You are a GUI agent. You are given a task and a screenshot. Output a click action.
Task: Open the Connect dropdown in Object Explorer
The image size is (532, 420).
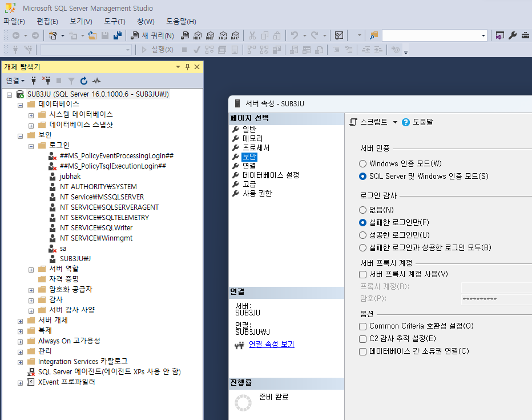(15, 81)
